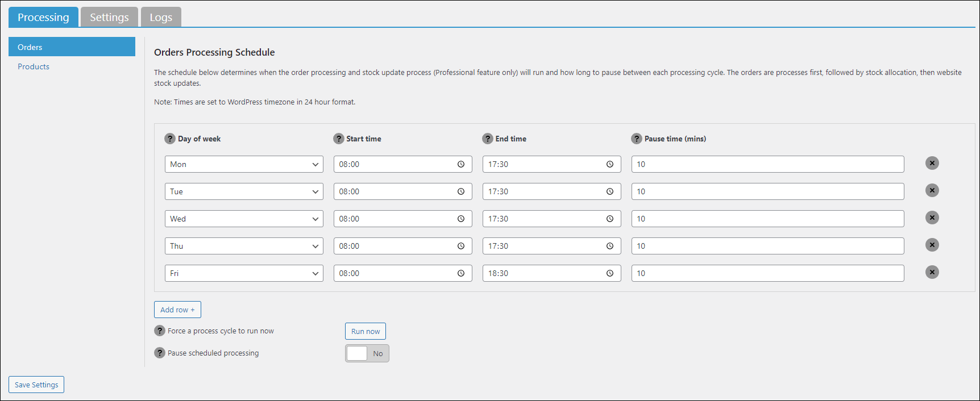
Task: Edit the Mon pause time field
Action: pyautogui.click(x=767, y=164)
